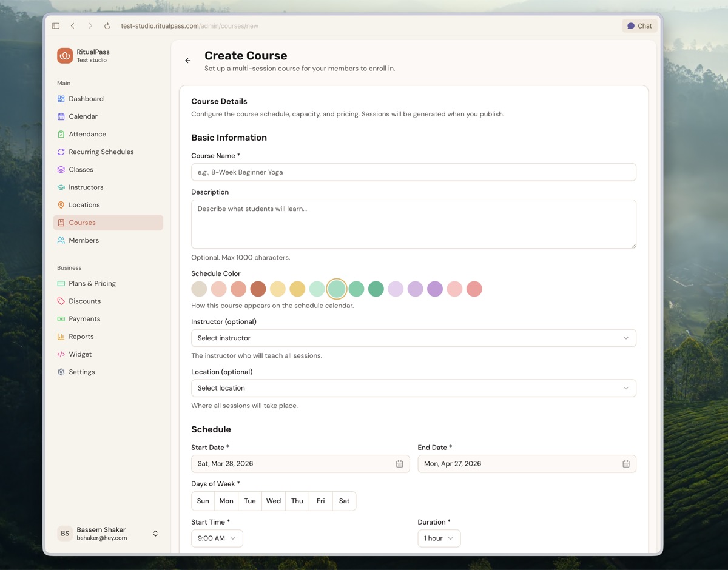This screenshot has height=570, width=728.
Task: Pick the mustard yellow schedule color
Action: (297, 289)
